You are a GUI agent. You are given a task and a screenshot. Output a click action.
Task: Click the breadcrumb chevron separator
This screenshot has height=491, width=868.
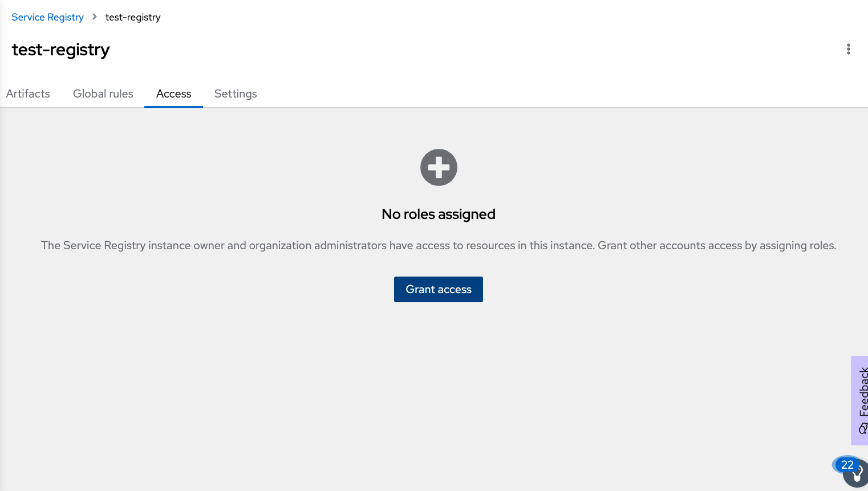[95, 17]
